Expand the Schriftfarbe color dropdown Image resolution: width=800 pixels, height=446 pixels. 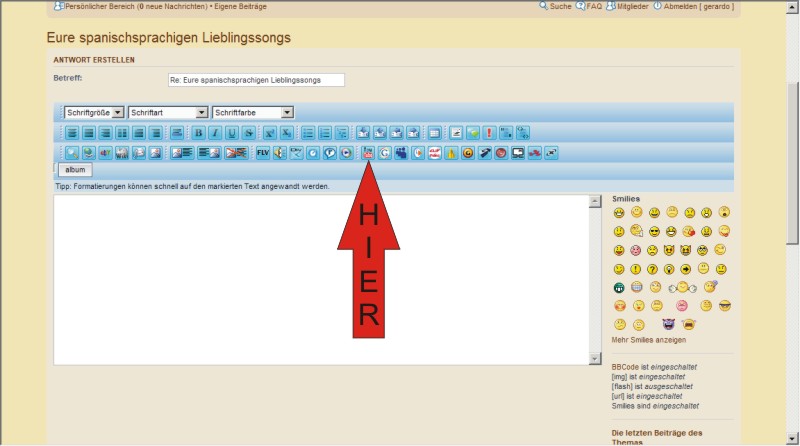[x=253, y=113]
